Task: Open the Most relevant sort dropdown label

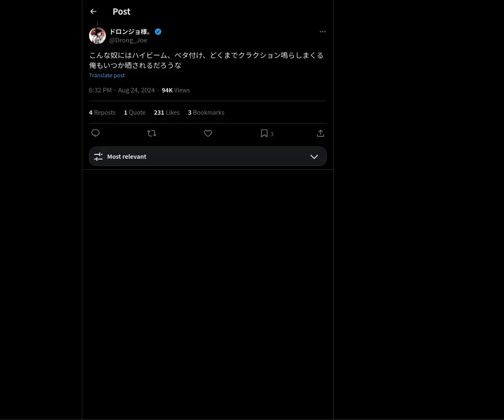Action: (x=127, y=156)
